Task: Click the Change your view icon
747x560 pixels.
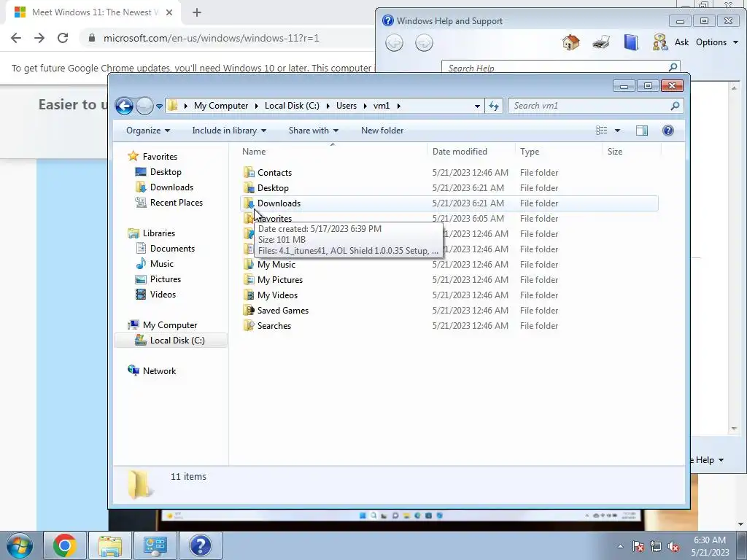Action: tap(602, 131)
